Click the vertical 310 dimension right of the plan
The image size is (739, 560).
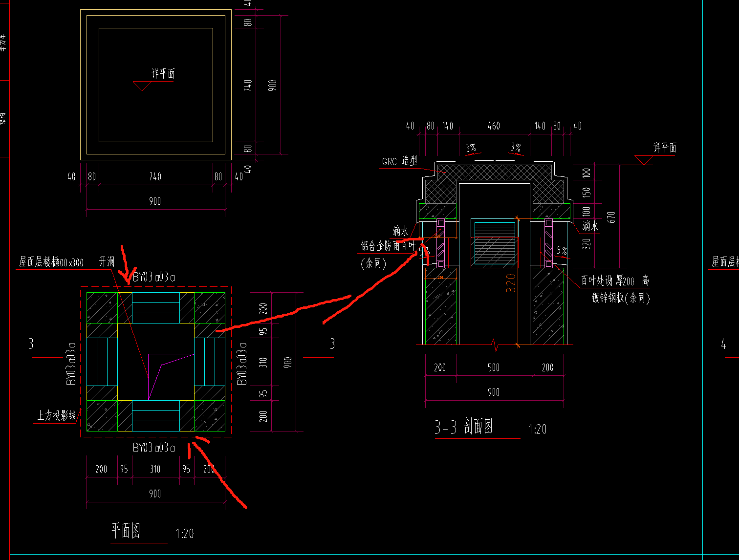[263, 362]
